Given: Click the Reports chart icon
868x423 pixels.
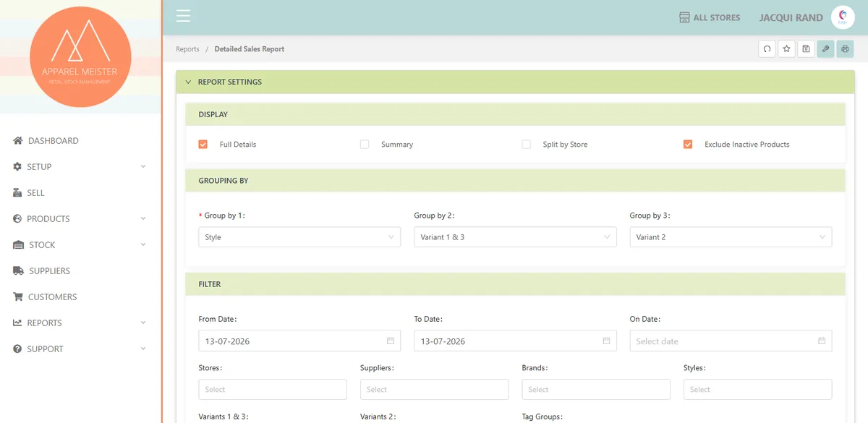Looking at the screenshot, I should (17, 323).
